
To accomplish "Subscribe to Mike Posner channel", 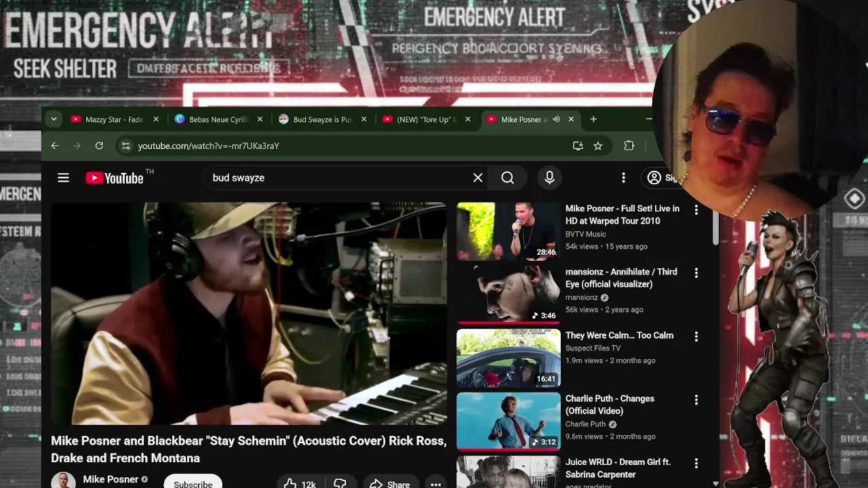I will 193,483.
